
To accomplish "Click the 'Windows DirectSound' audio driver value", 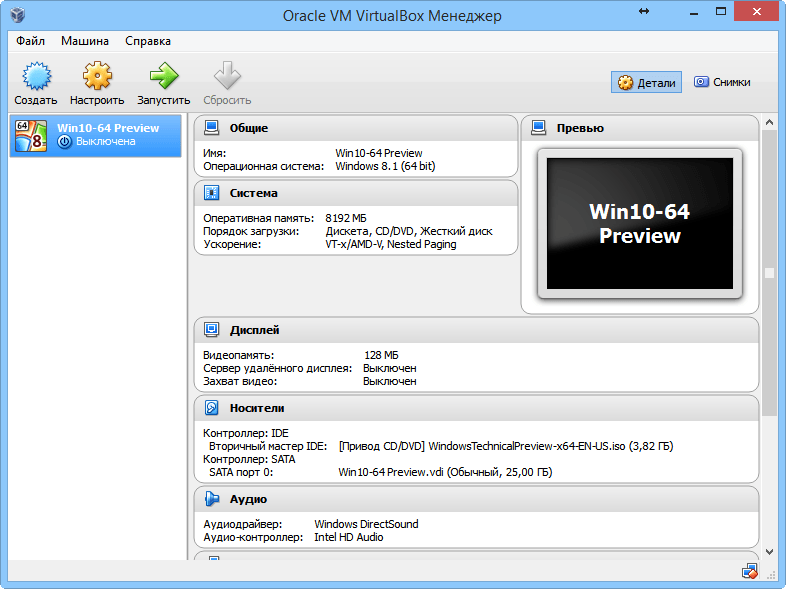I will (x=366, y=524).
